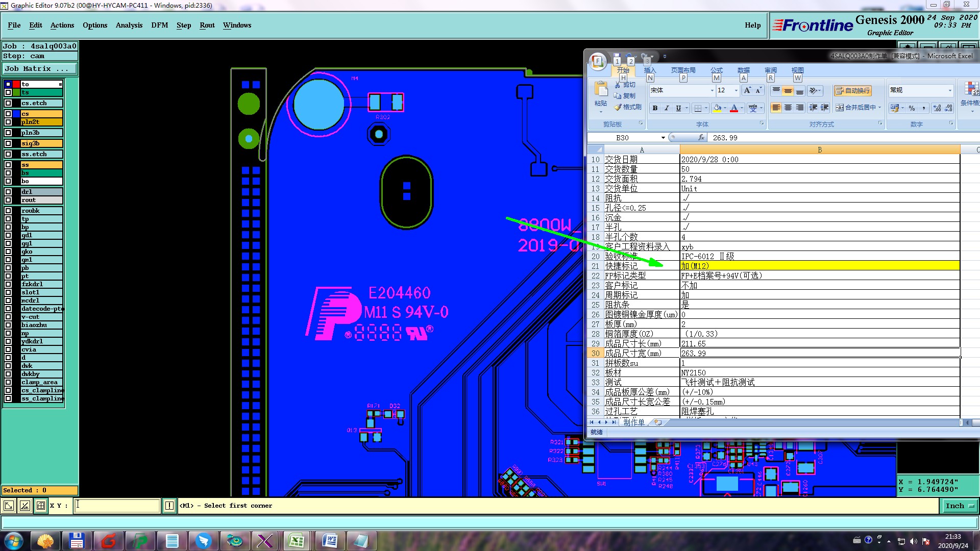This screenshot has height=551, width=980.
Task: Switch to the 页面布局 ribbon tab
Action: pyautogui.click(x=683, y=70)
